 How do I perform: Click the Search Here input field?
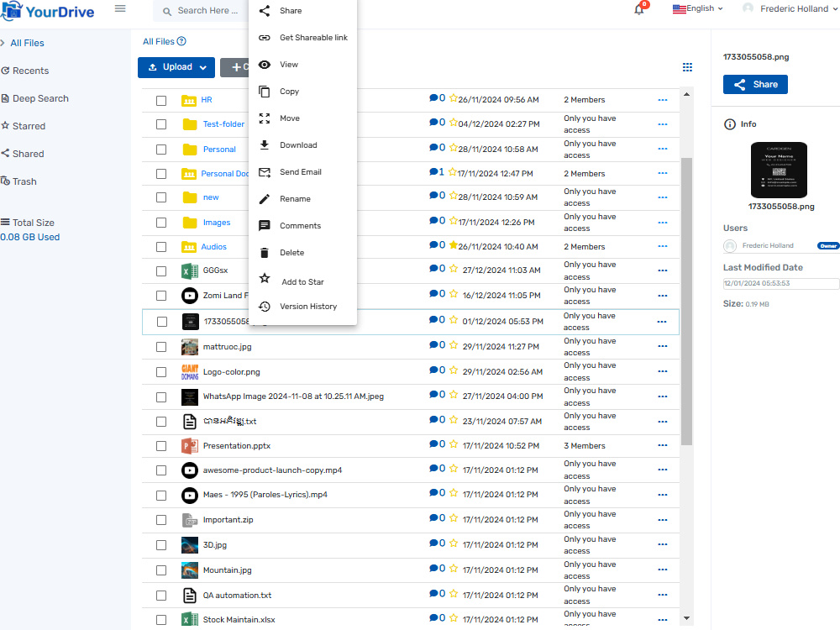point(209,11)
